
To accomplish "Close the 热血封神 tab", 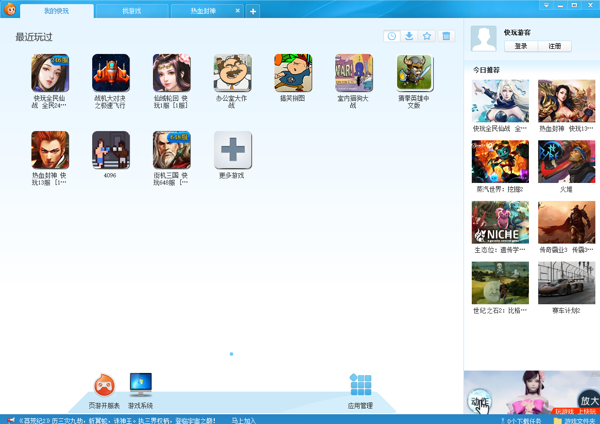I will tap(238, 11).
